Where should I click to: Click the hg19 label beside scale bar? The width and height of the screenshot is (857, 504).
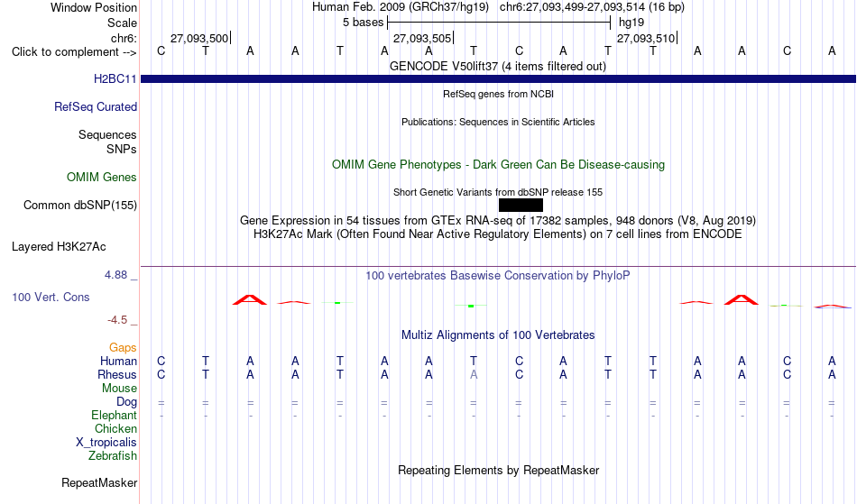631,23
